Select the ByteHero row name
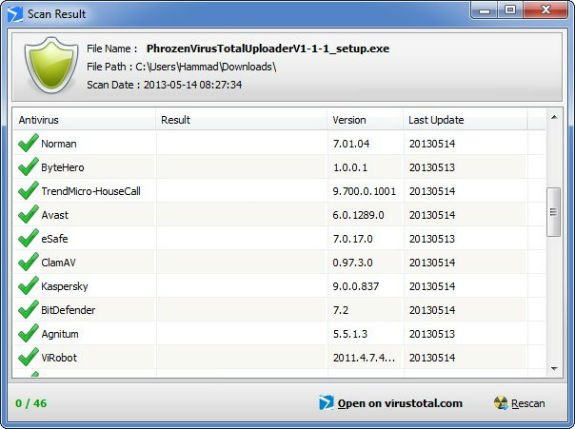This screenshot has width=575, height=429. click(x=63, y=168)
